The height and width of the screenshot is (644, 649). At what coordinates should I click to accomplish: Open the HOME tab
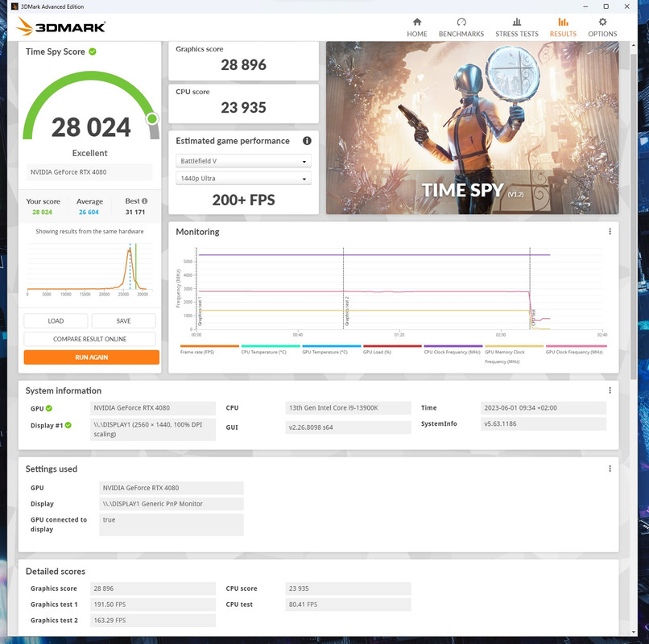click(417, 27)
